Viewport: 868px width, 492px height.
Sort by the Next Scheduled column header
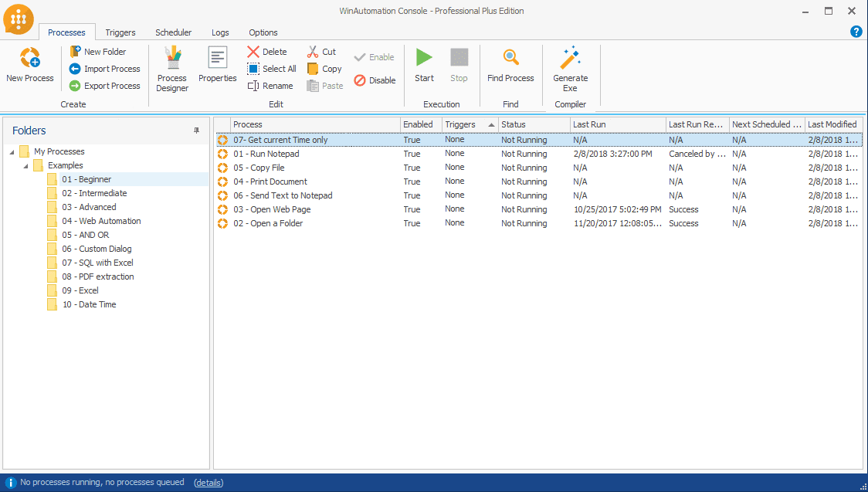tap(767, 124)
